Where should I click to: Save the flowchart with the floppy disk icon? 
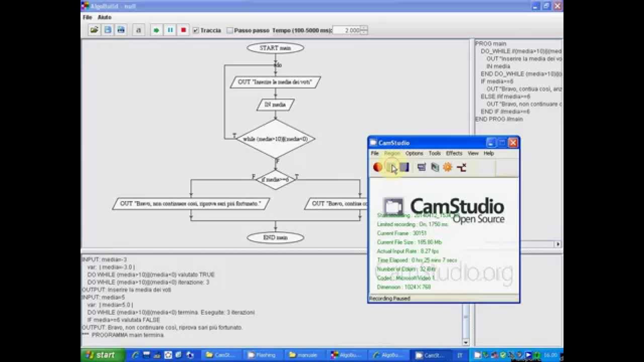[108, 30]
